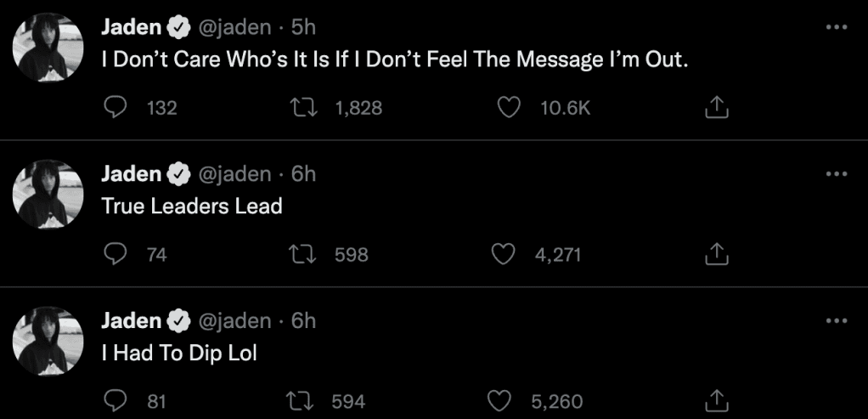Open Jaden's avatar on "I Had To Dip" tweet
The width and height of the screenshot is (868, 419).
(x=48, y=342)
